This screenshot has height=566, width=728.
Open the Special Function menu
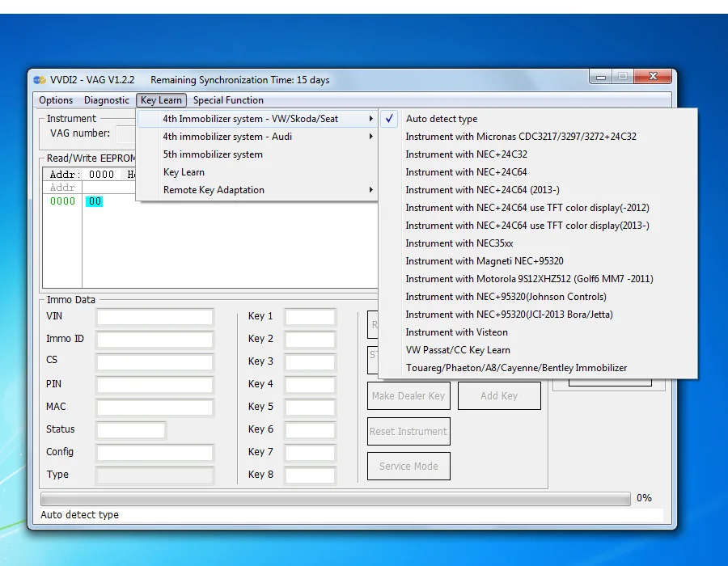pos(228,100)
